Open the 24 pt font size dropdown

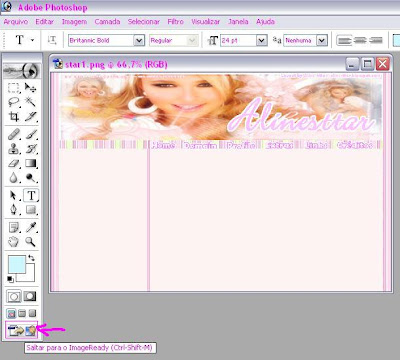tap(262, 41)
